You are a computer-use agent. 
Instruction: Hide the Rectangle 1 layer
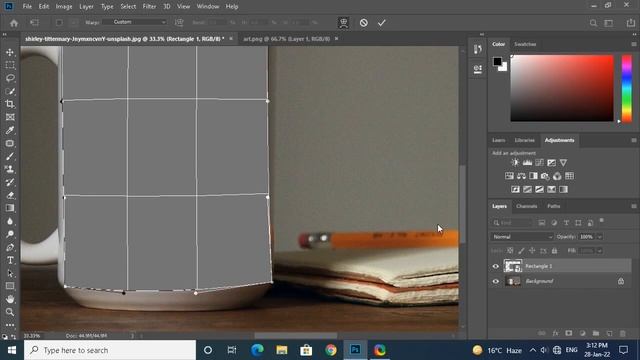coord(496,266)
